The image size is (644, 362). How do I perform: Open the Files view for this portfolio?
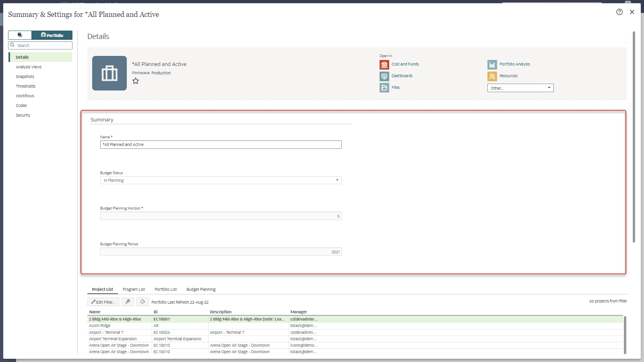click(x=396, y=87)
